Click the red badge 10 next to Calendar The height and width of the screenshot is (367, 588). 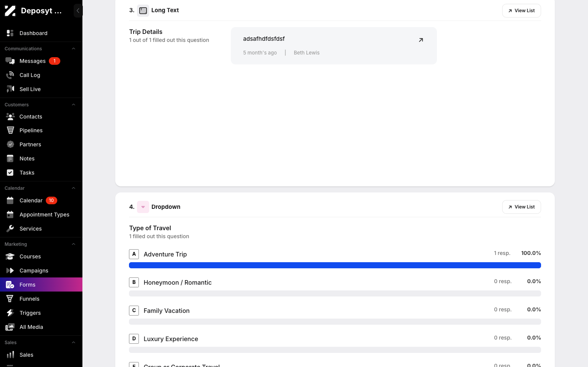[52, 200]
